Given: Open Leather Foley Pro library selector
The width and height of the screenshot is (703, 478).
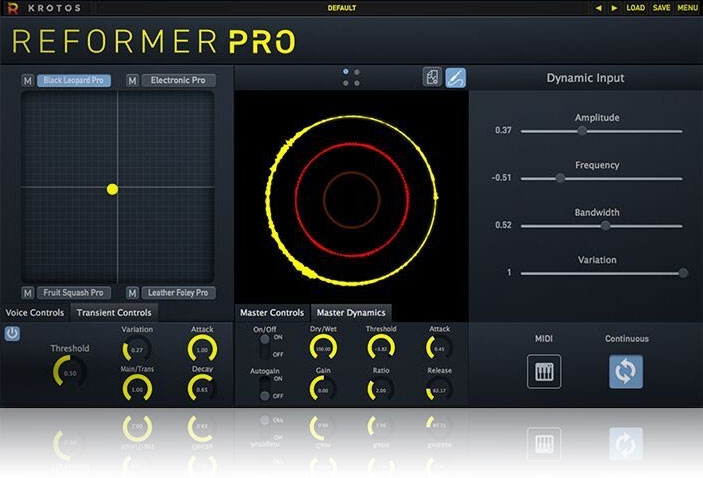Looking at the screenshot, I should point(178,293).
